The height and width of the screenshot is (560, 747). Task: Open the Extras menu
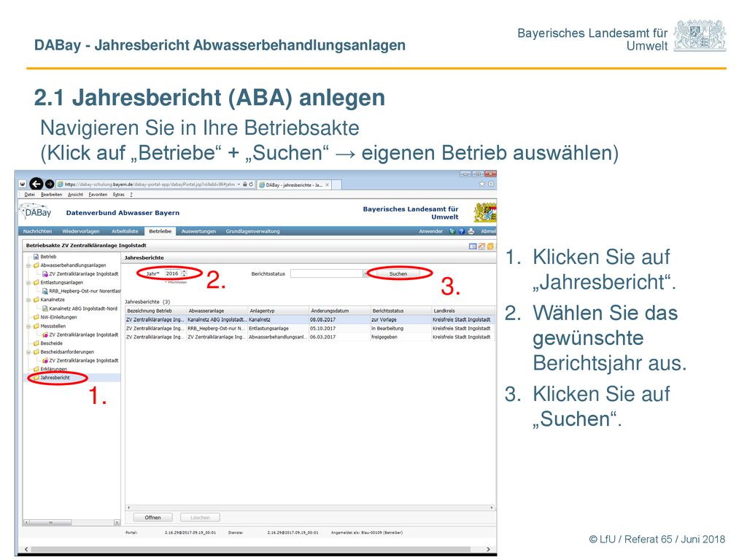pyautogui.click(x=119, y=195)
